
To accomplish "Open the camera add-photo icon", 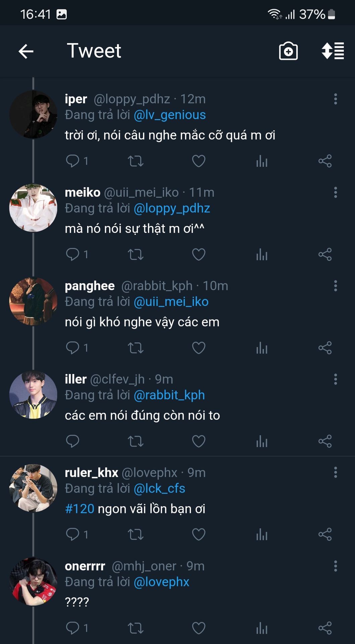I will 288,51.
